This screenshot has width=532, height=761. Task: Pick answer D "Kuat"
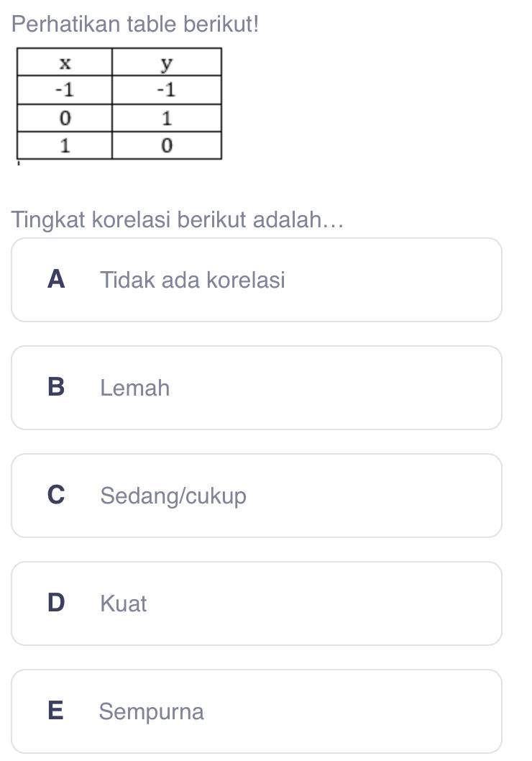257,603
